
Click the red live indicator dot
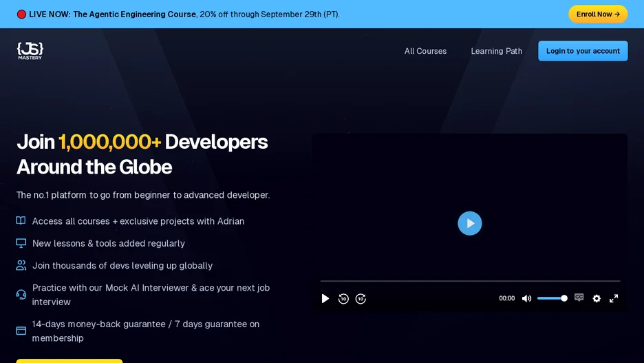point(21,14)
